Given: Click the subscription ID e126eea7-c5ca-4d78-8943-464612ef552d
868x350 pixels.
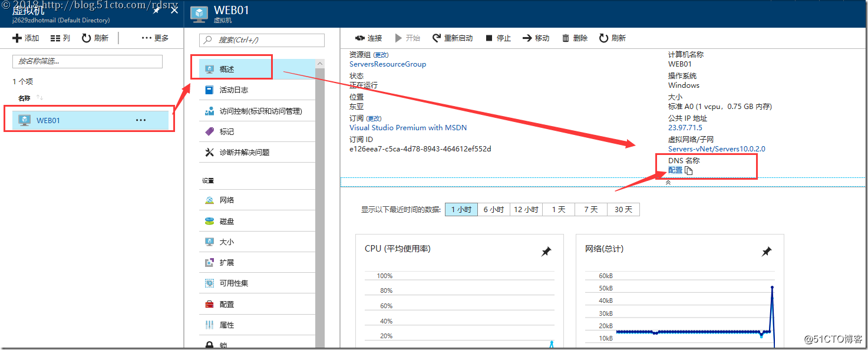Looking at the screenshot, I should tap(420, 149).
